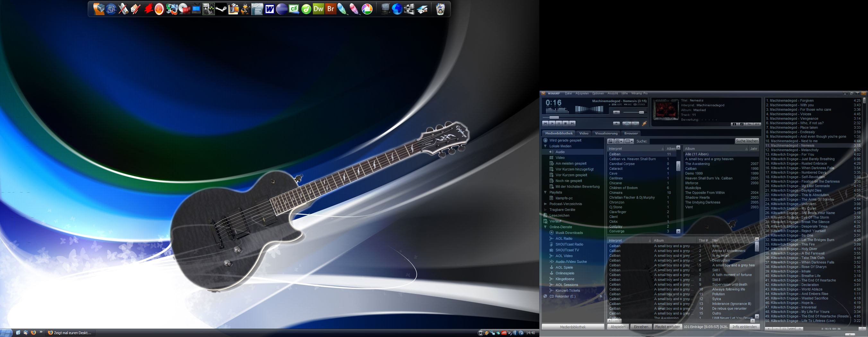Click the Winamp play button
The image size is (868, 337).
tap(552, 124)
